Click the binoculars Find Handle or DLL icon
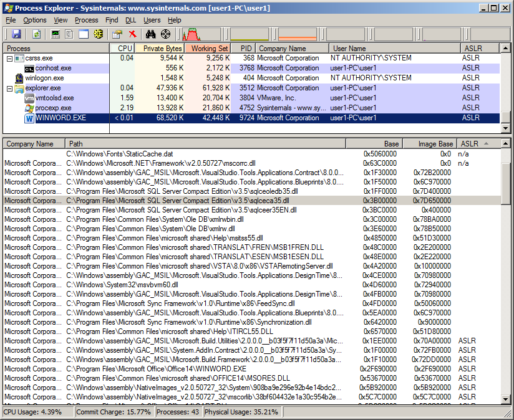This screenshot has height=420, width=514. (150, 34)
